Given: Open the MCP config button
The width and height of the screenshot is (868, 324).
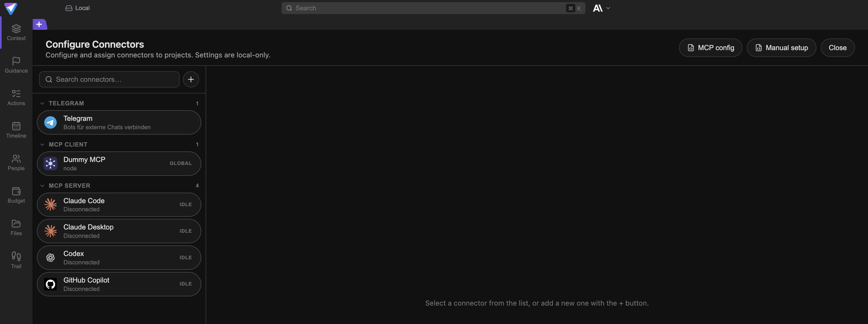Looking at the screenshot, I should pyautogui.click(x=710, y=48).
